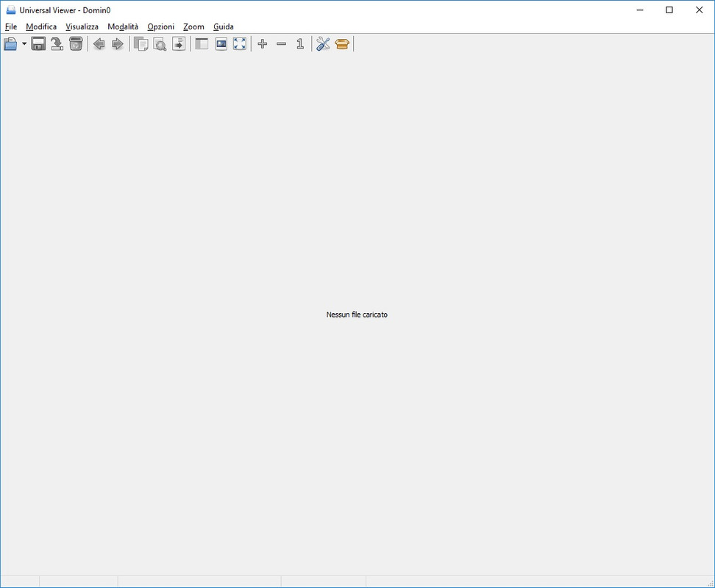Viewport: 715px width, 588px height.
Task: Open the Visualizza menu
Action: pos(82,26)
